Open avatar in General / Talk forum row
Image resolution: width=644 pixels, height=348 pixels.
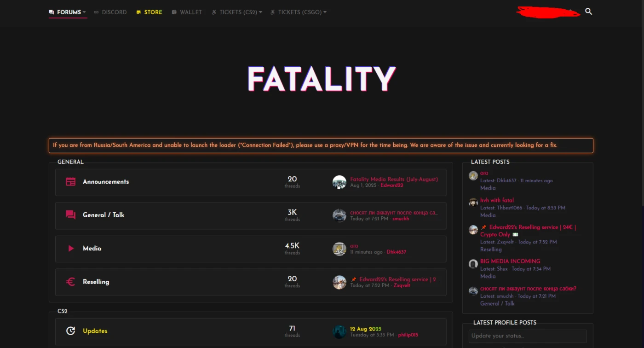(339, 215)
